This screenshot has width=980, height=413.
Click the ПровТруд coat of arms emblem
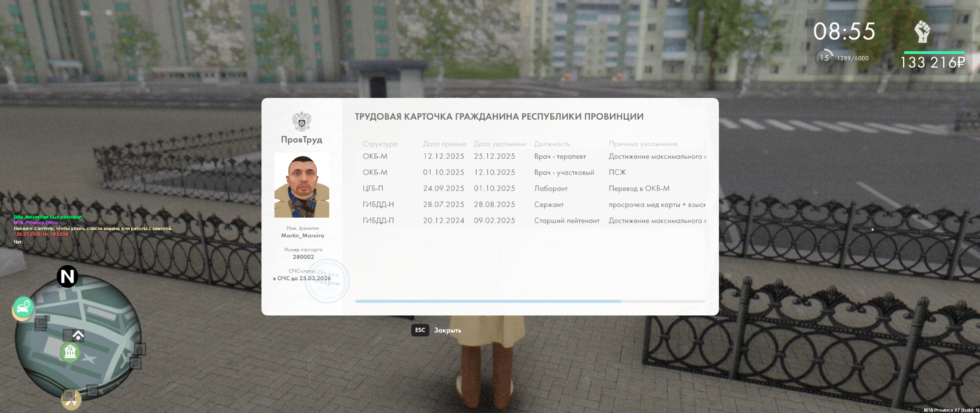click(302, 122)
